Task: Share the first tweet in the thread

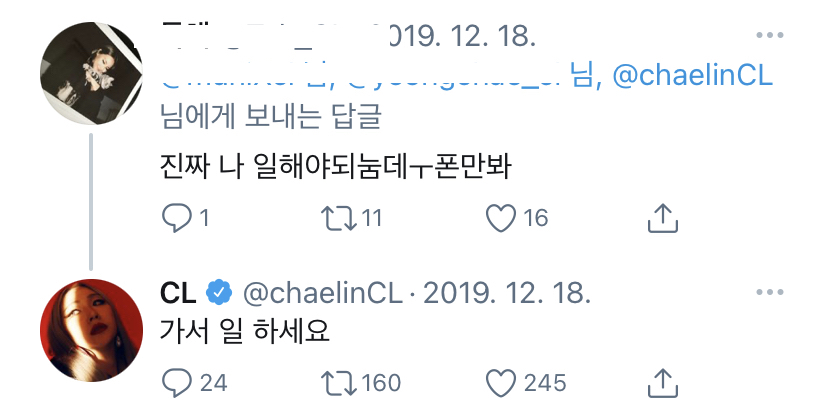Action: click(x=664, y=217)
